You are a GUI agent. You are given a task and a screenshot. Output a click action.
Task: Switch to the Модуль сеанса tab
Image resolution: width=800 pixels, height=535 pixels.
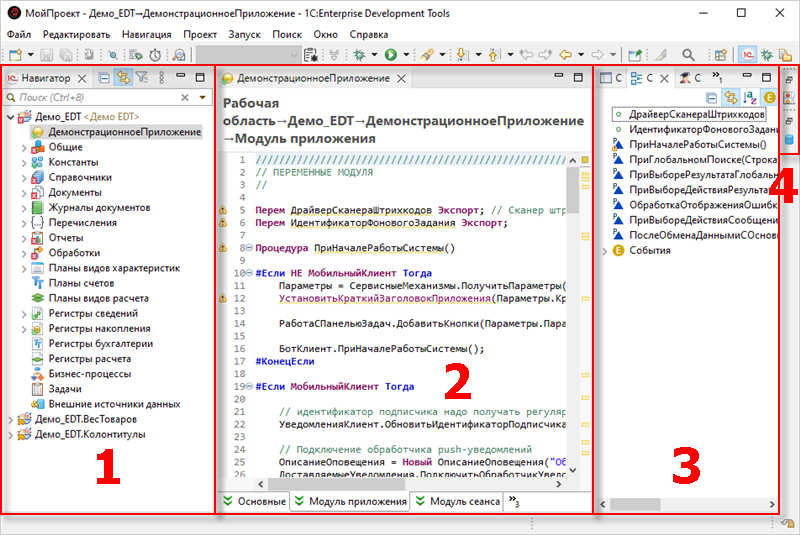pyautogui.click(x=464, y=502)
